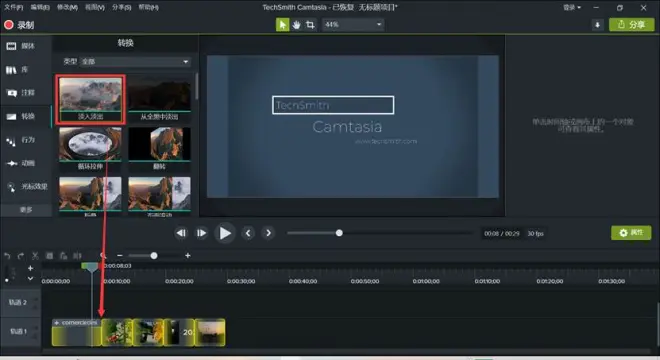Select the fade in/out transition thumbnail
The image size is (660, 360).
click(x=90, y=99)
